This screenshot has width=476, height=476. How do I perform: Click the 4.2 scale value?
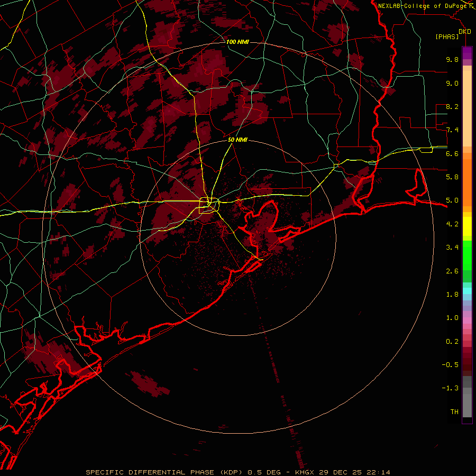coord(452,224)
